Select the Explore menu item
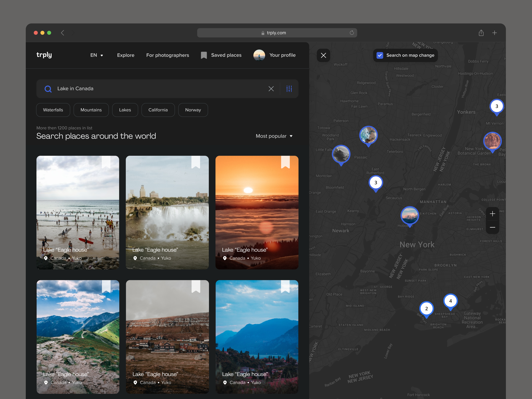Viewport: 532px width, 399px height. click(126, 55)
